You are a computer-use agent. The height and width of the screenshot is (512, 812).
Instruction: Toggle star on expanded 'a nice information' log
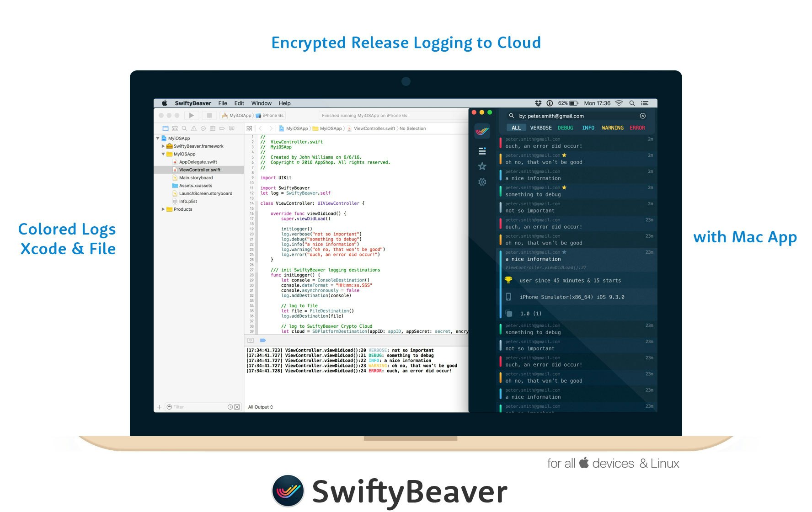(564, 252)
